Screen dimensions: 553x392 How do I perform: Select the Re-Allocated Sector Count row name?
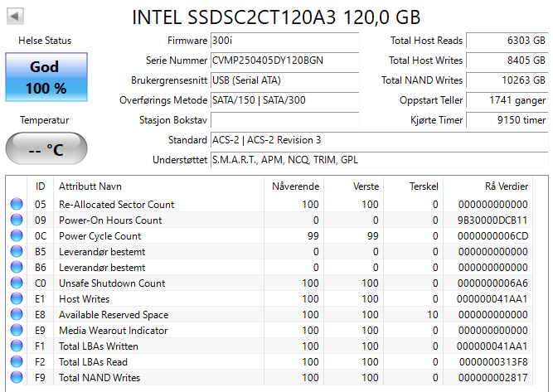pyautogui.click(x=116, y=205)
